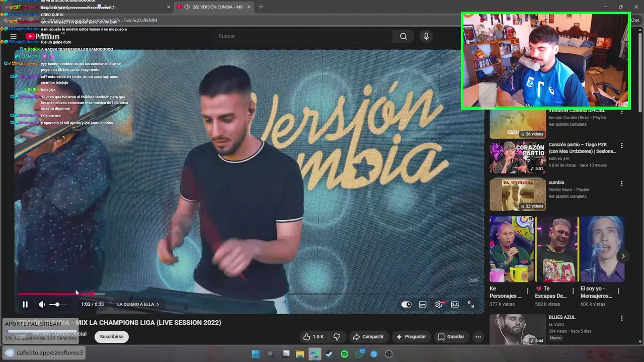Go to YouTube Premium home logo
The width and height of the screenshot is (644, 362).
(43, 36)
